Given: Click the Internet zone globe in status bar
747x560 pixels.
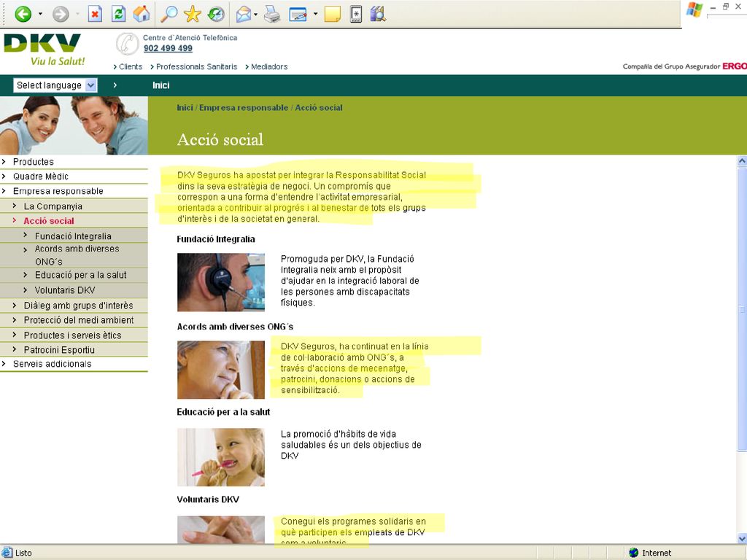Looking at the screenshot, I should click(634, 553).
